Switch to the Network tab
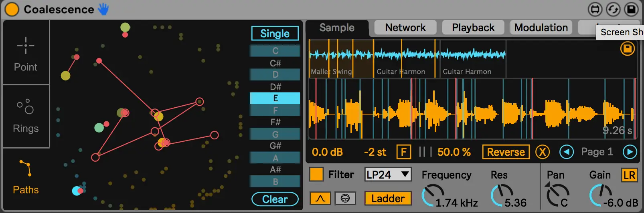 405,28
